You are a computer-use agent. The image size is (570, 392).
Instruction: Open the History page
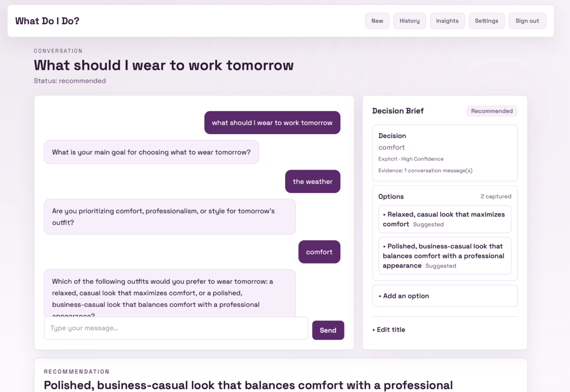tap(410, 21)
